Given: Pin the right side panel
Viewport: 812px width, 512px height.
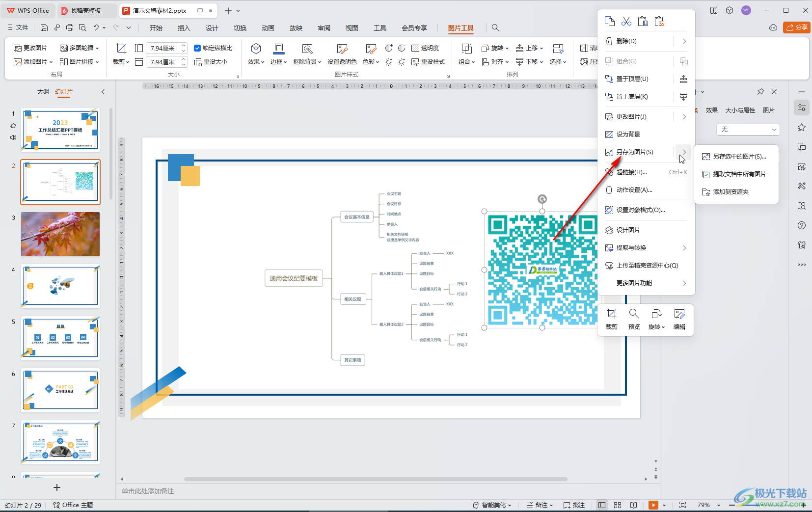Looking at the screenshot, I should 760,92.
